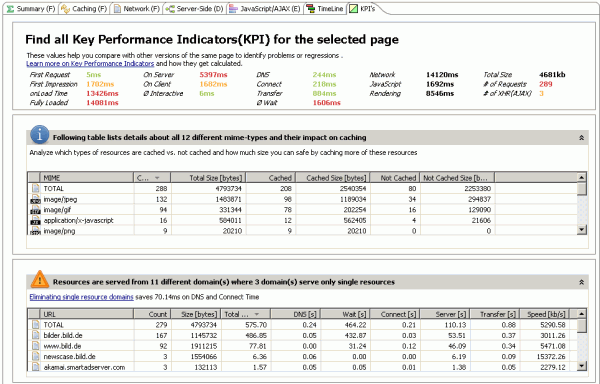Open the TimeLine tab
The height and width of the screenshot is (384, 600).
[x=325, y=8]
